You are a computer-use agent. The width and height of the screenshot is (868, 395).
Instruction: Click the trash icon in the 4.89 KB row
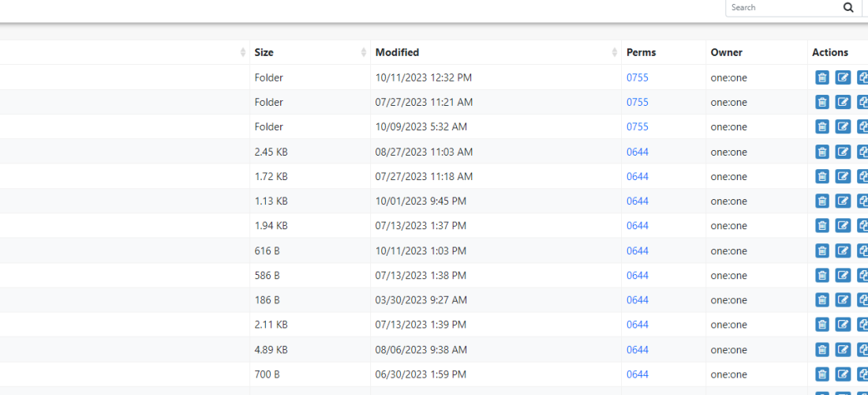click(822, 349)
